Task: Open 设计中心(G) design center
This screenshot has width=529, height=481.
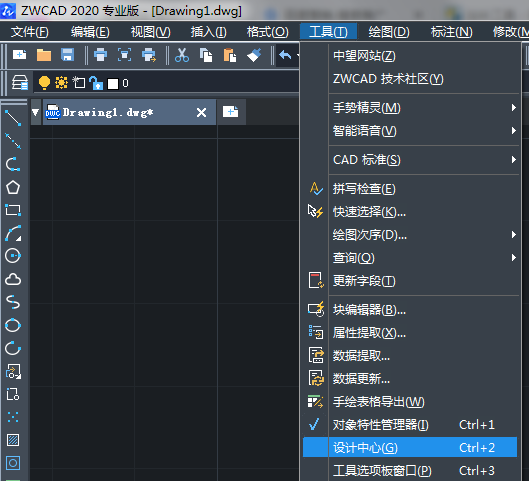Action: (410, 448)
